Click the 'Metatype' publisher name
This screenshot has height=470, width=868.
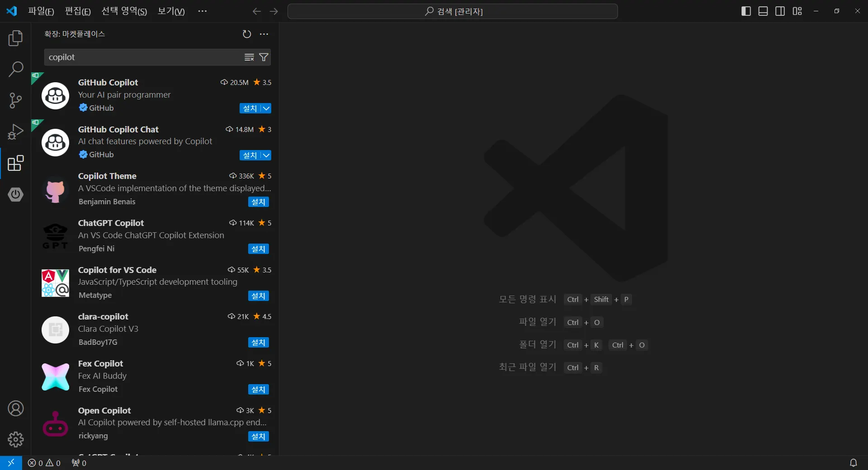click(x=95, y=295)
